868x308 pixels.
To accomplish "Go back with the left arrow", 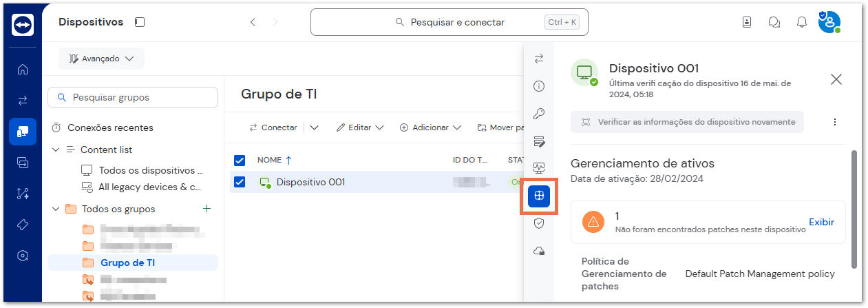I will click(x=253, y=22).
